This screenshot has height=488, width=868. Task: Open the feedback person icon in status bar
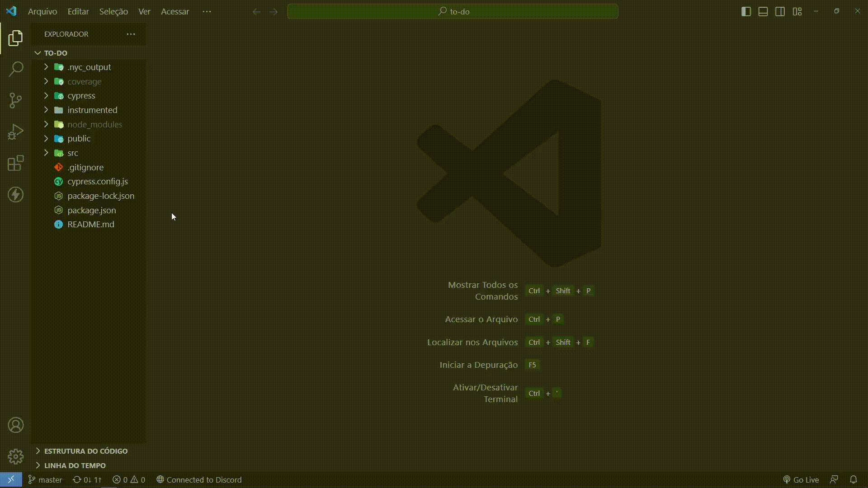(834, 480)
